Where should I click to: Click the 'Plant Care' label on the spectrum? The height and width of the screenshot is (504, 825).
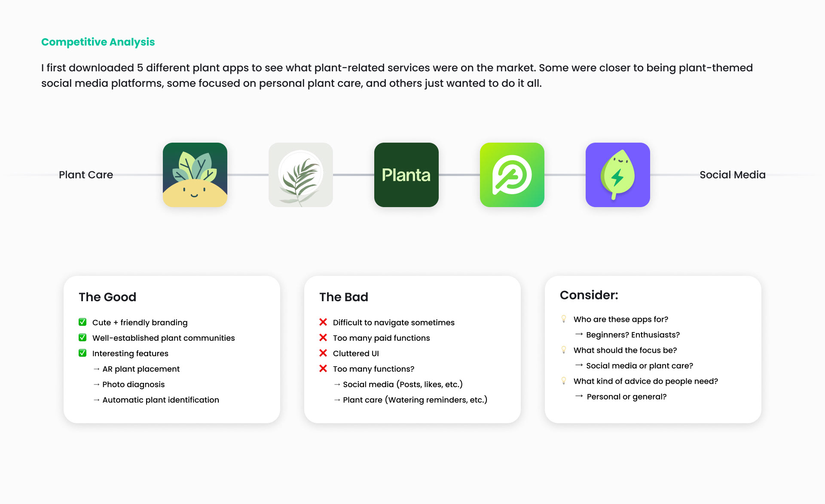click(86, 175)
